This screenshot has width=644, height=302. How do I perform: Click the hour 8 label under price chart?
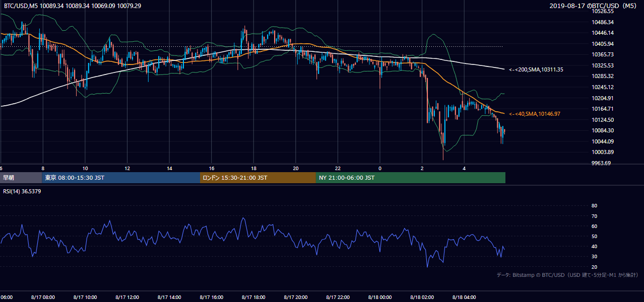click(x=43, y=168)
